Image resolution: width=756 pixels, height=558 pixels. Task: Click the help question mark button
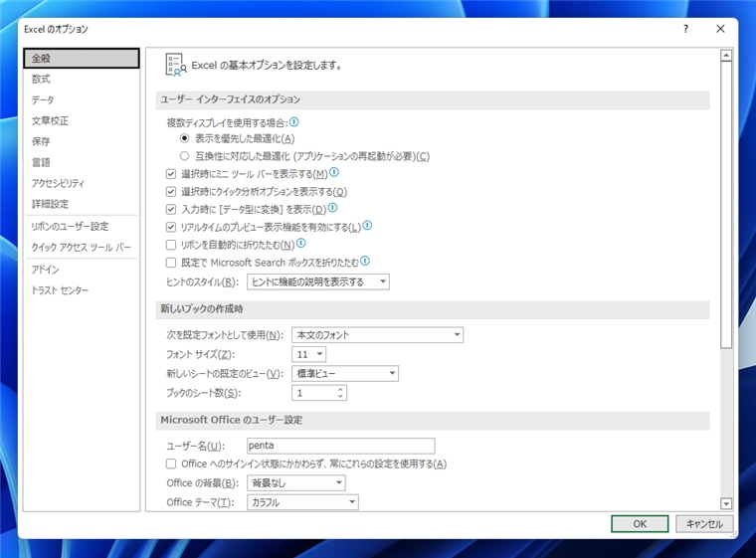coord(685,29)
